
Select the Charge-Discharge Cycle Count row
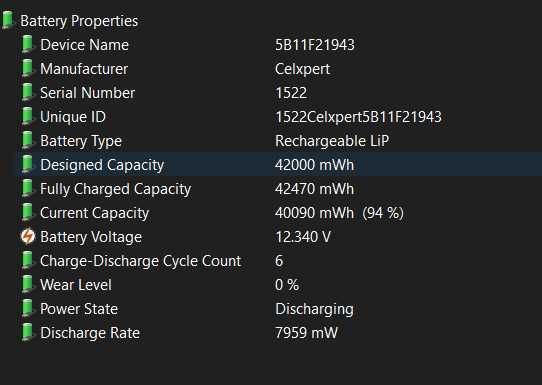pos(280,261)
